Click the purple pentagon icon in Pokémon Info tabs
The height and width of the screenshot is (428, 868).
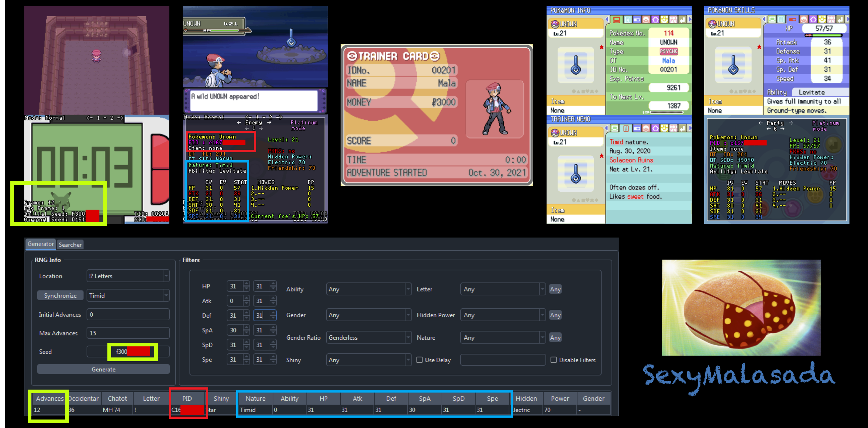[655, 20]
